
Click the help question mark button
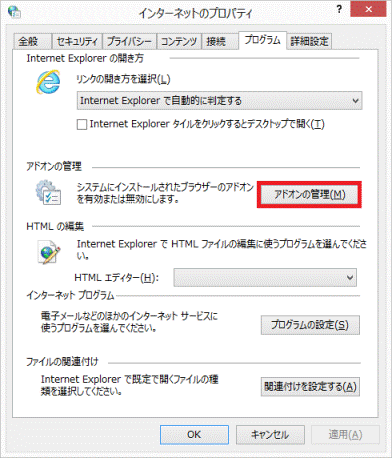pyautogui.click(x=339, y=9)
